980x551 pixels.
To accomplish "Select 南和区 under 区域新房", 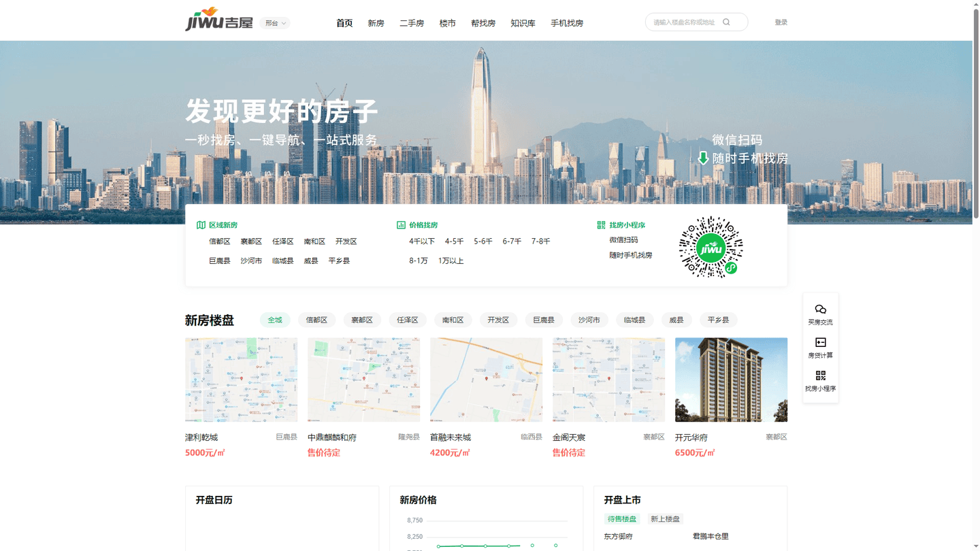I will (314, 241).
